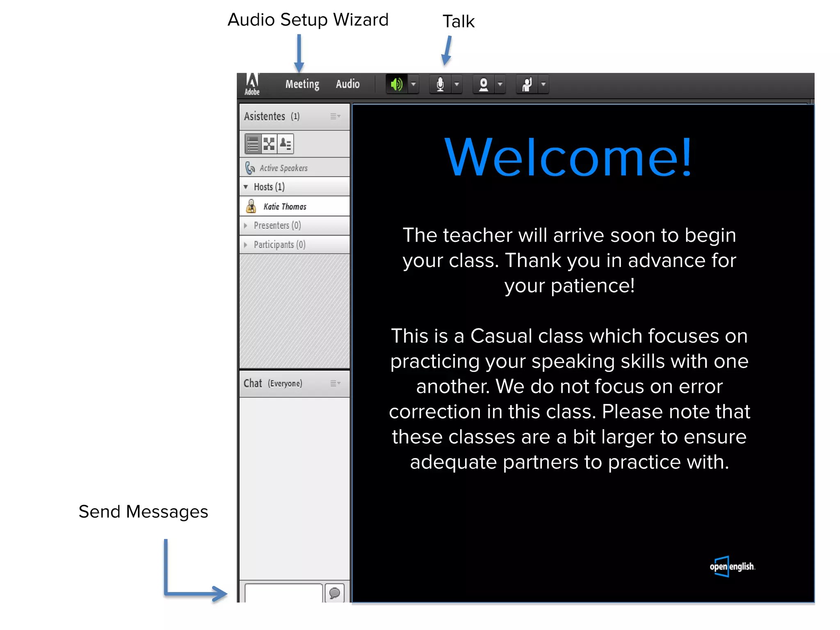The image size is (840, 630).
Task: Open the speaker options dropdown arrow
Action: pyautogui.click(x=413, y=84)
